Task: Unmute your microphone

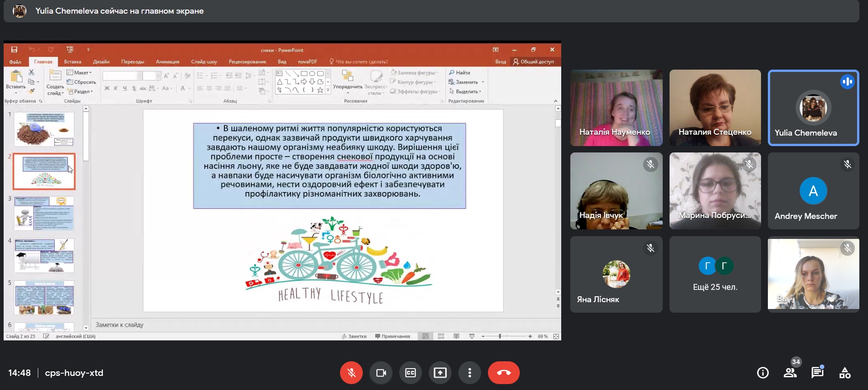Action: [351, 373]
